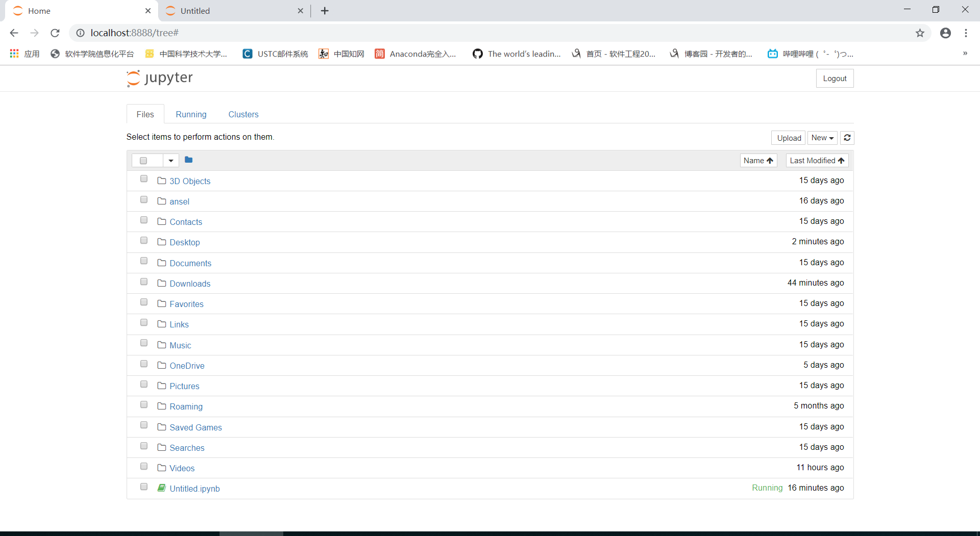Open the 中国科学技术大学 bookmark
This screenshot has height=536, width=980.
pos(186,54)
